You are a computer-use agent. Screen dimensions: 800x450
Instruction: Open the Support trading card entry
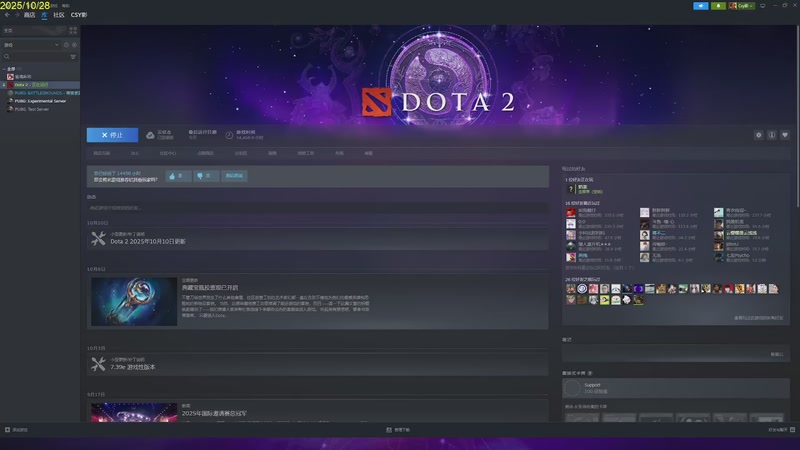676,388
